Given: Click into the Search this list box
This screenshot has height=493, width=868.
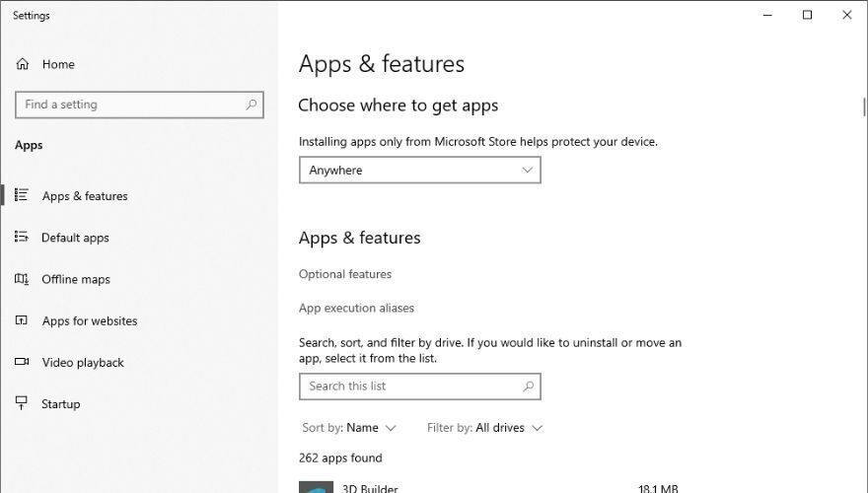Looking at the screenshot, I should (419, 387).
